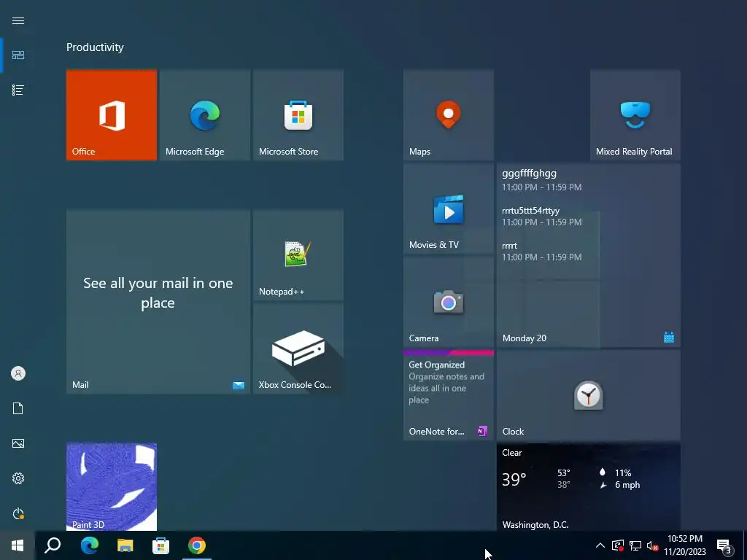Launch Notepad++ from Start tiles
Screen dimensions: 747x560
298,254
